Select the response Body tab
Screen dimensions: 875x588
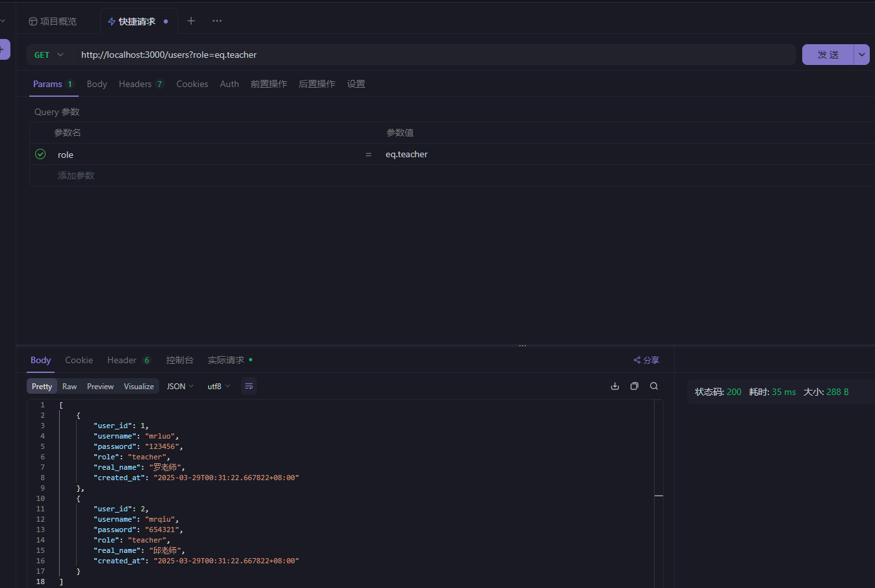coord(40,360)
